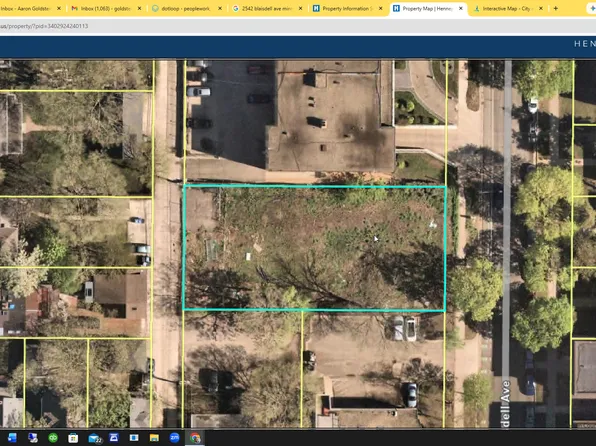Click the Hennepin header text
Image resolution: width=596 pixels, height=446 pixels.
point(585,44)
